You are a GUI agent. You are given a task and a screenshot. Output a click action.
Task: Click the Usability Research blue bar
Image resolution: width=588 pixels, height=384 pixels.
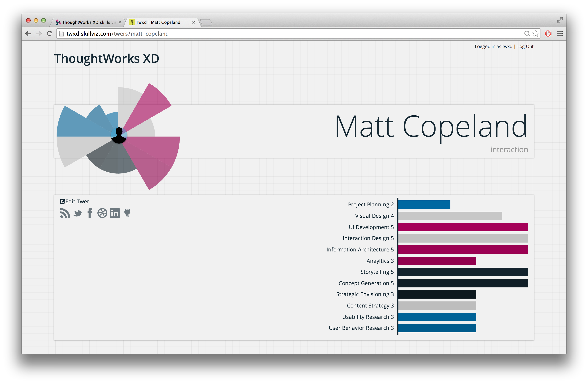coord(437,317)
